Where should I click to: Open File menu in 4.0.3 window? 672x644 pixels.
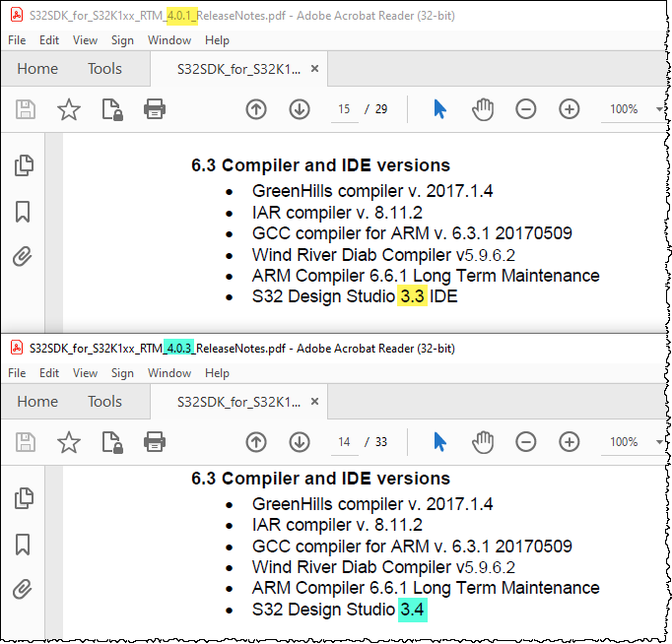point(17,373)
